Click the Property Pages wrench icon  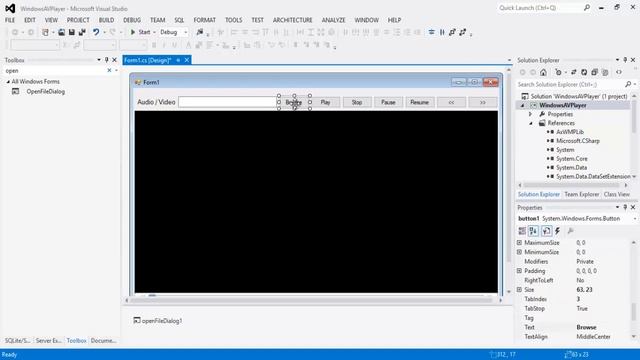click(571, 231)
